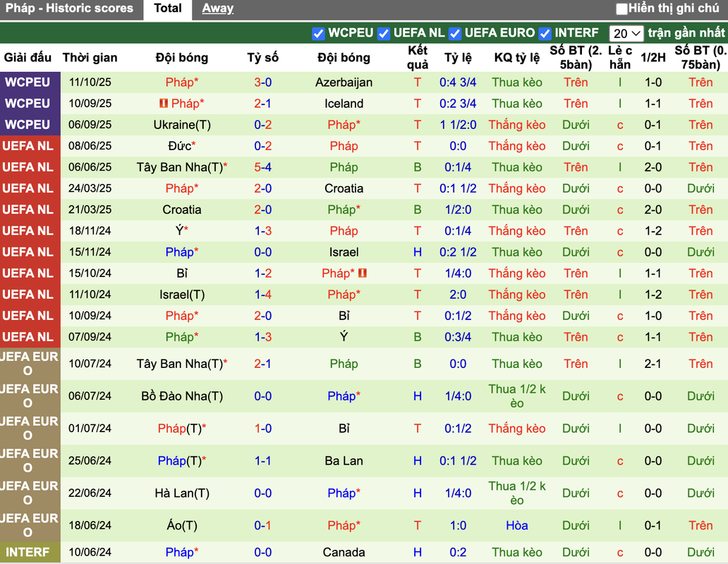Click the odds 0:4 3/4

click(458, 82)
